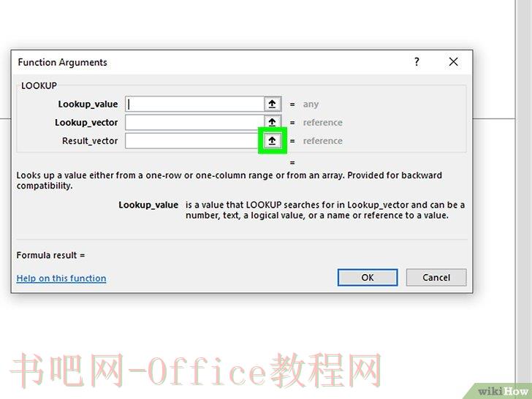The height and width of the screenshot is (399, 532).
Task: Click the Lookup_vector range selector arrow icon
Action: pyautogui.click(x=272, y=122)
